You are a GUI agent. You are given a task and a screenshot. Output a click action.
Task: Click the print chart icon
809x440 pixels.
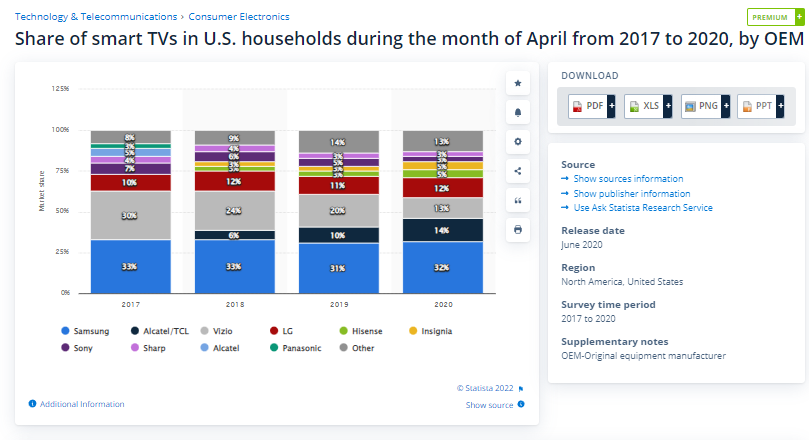tap(517, 229)
